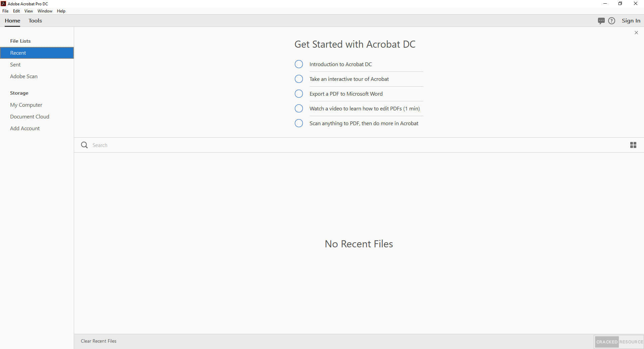Check circle for Watch a video item
The image size is (644, 349).
pyautogui.click(x=299, y=108)
